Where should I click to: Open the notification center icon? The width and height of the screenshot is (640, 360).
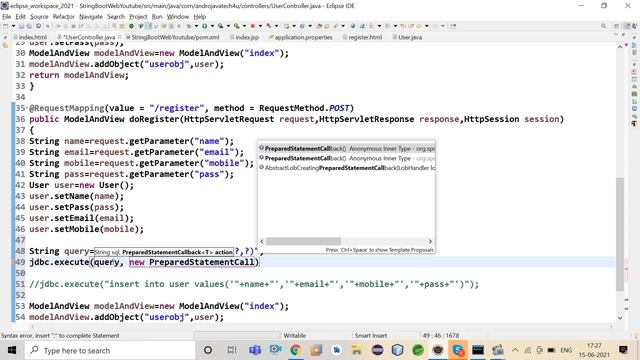[623, 350]
